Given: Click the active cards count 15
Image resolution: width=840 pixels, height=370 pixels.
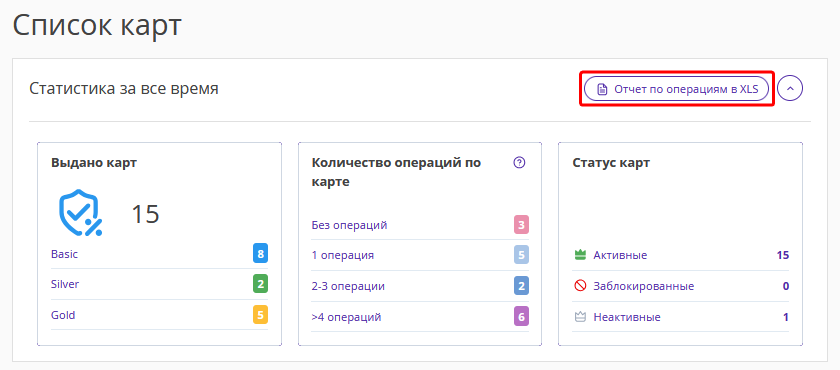Looking at the screenshot, I should tap(783, 255).
